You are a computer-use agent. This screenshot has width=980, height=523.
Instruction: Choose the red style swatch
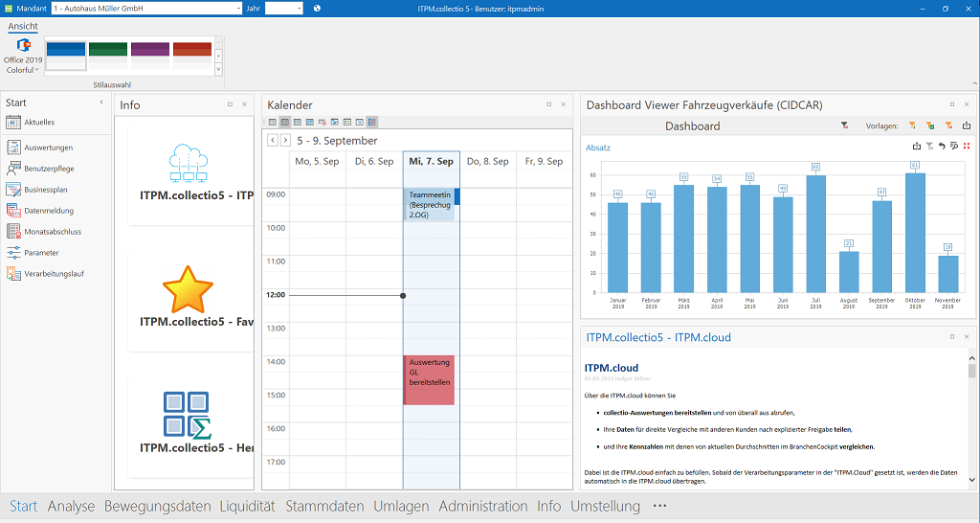[192, 55]
